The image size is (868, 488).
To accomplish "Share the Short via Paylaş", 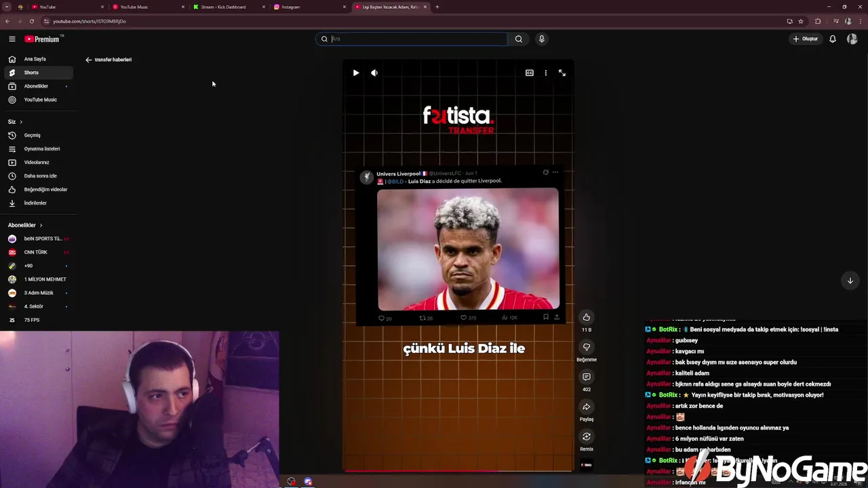I will [x=587, y=407].
